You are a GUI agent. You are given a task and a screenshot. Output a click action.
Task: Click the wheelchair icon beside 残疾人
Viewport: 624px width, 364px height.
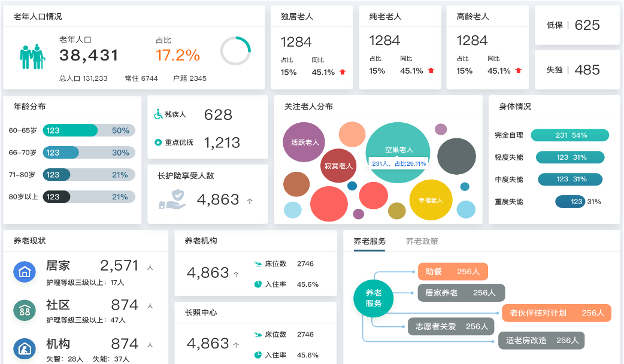(x=159, y=114)
